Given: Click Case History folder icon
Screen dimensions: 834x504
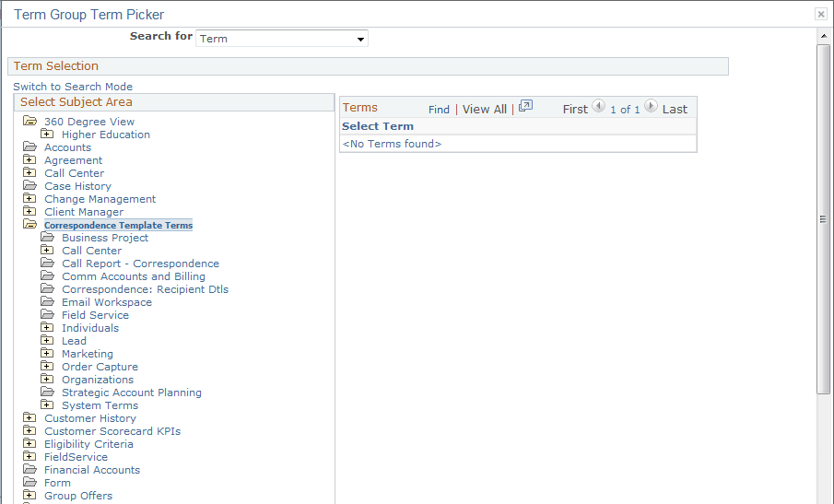Looking at the screenshot, I should (x=29, y=185).
